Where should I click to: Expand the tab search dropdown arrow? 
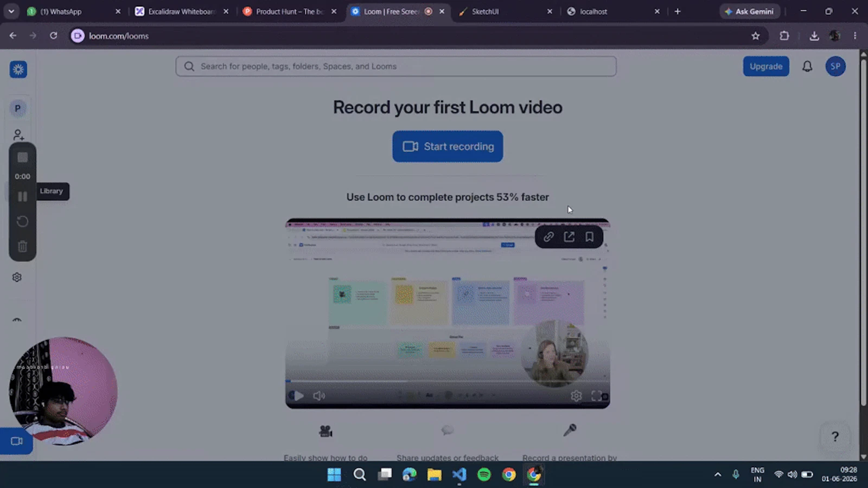coord(11,11)
